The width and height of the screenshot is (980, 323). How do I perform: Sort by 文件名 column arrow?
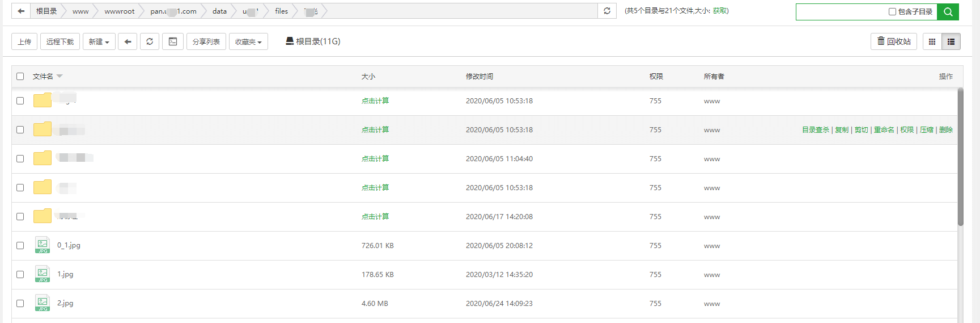click(x=60, y=76)
